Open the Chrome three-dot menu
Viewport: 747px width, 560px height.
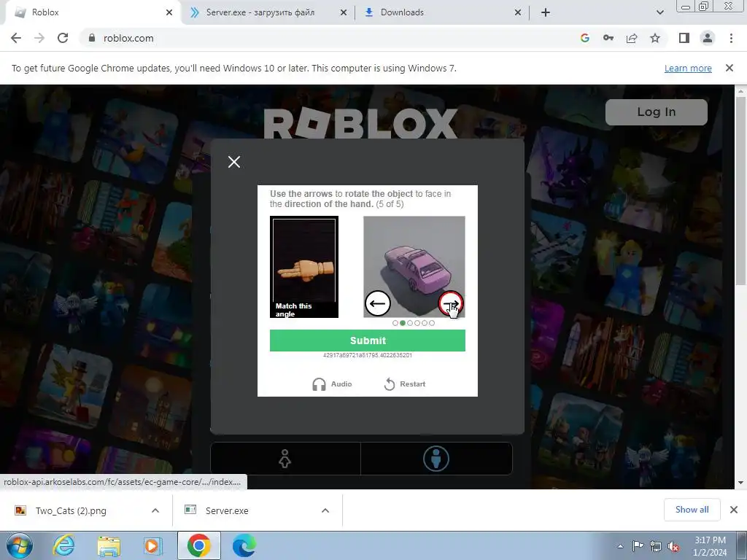(x=731, y=38)
